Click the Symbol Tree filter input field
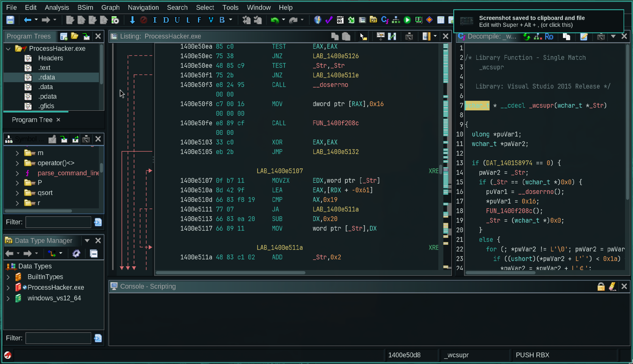 tap(58, 222)
